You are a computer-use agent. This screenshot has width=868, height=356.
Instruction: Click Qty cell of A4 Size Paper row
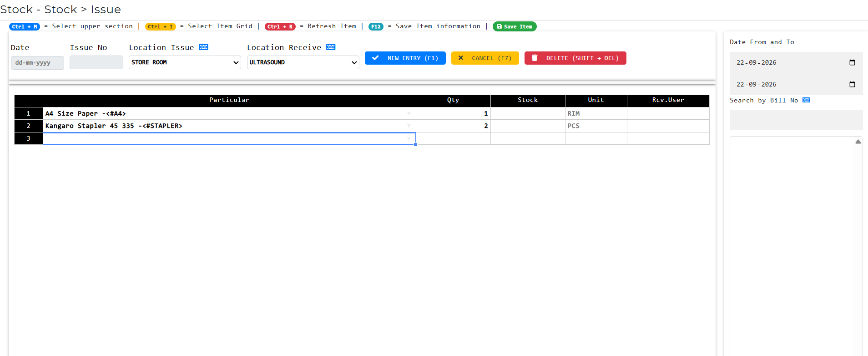coord(453,114)
